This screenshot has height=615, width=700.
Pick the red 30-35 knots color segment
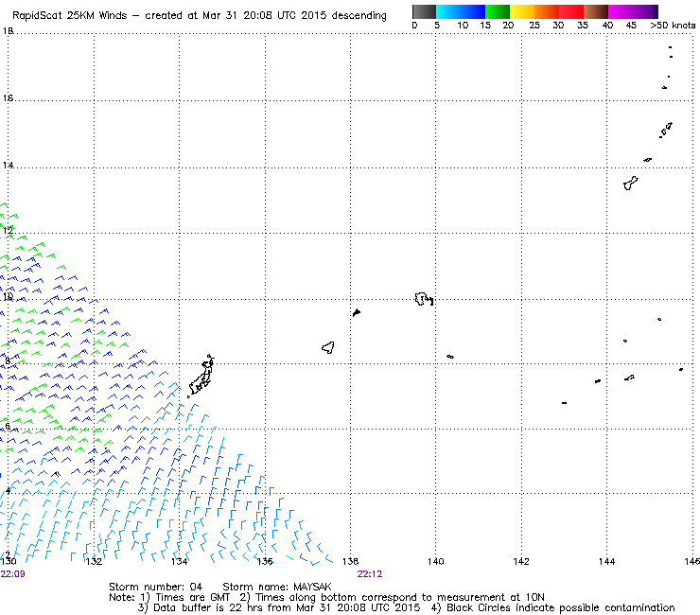pos(571,11)
